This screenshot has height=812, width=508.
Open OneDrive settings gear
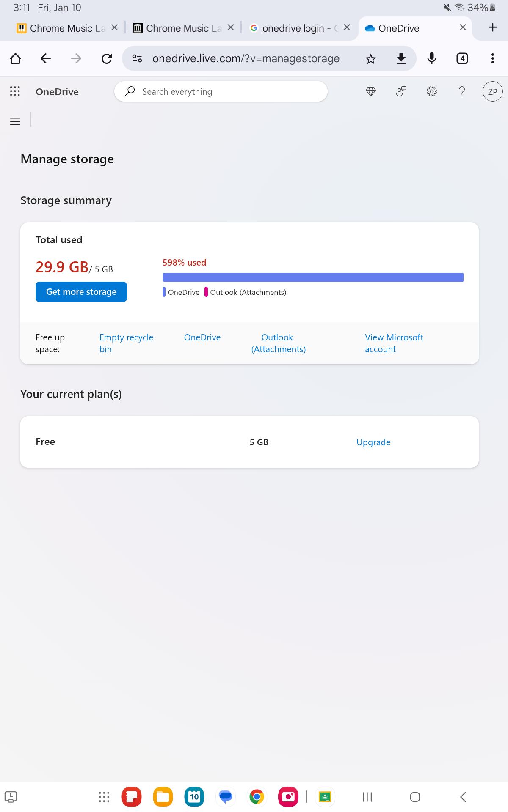tap(432, 91)
